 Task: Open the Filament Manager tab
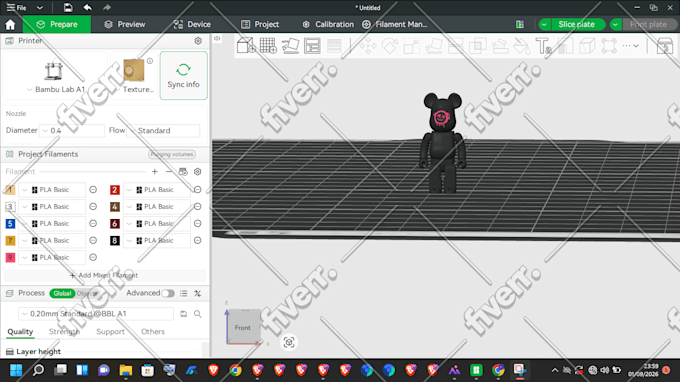pos(395,25)
